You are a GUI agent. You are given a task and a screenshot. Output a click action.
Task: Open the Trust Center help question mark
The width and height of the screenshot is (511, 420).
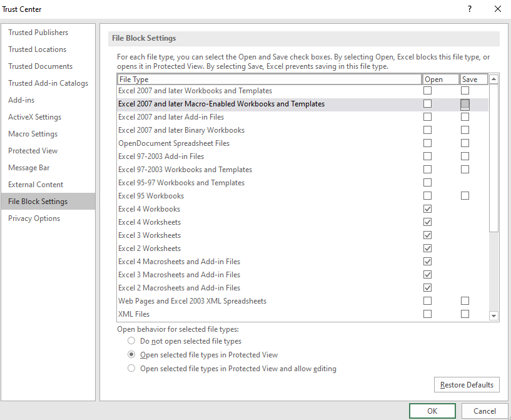tap(470, 9)
